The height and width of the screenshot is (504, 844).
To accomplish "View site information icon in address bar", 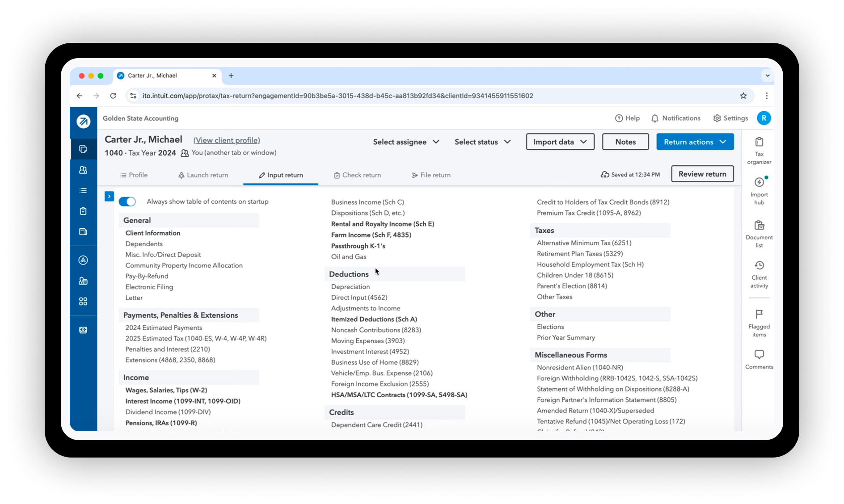I will 133,96.
